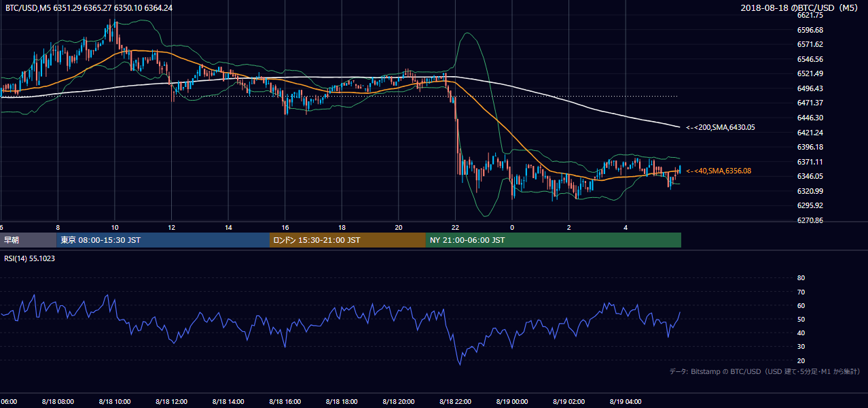Click RSI axis level 20

pos(801,360)
